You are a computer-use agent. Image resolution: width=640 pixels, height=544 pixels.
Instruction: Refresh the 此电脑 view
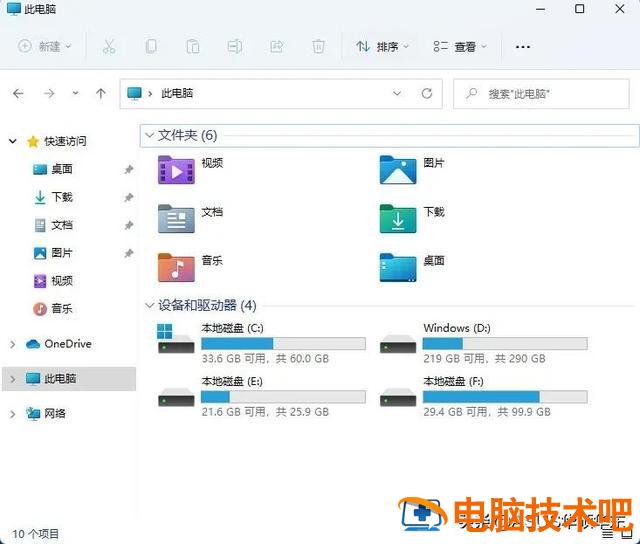427,93
